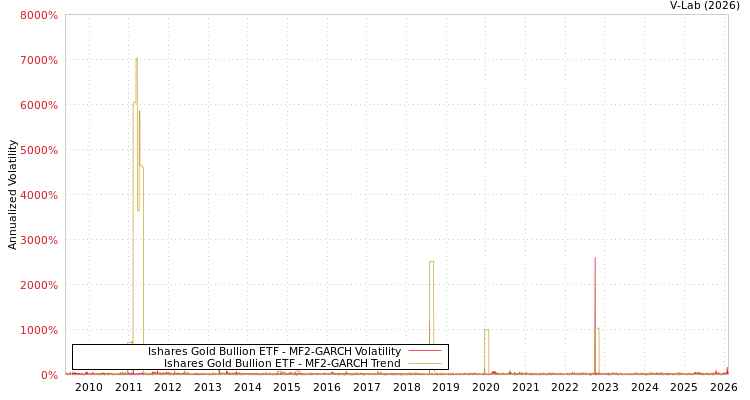Click the 2500% trend plateau in 2018
Screen dimensions: 750x400
point(431,262)
